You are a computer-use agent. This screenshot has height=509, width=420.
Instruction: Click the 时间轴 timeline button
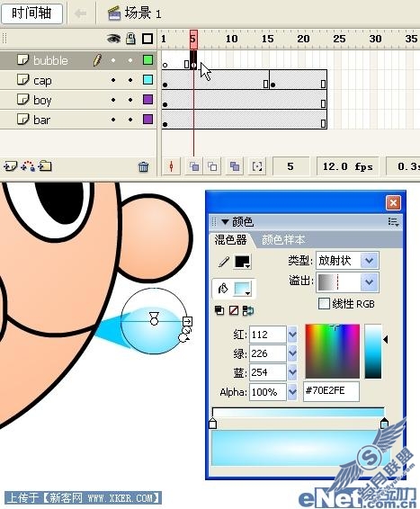(31, 13)
